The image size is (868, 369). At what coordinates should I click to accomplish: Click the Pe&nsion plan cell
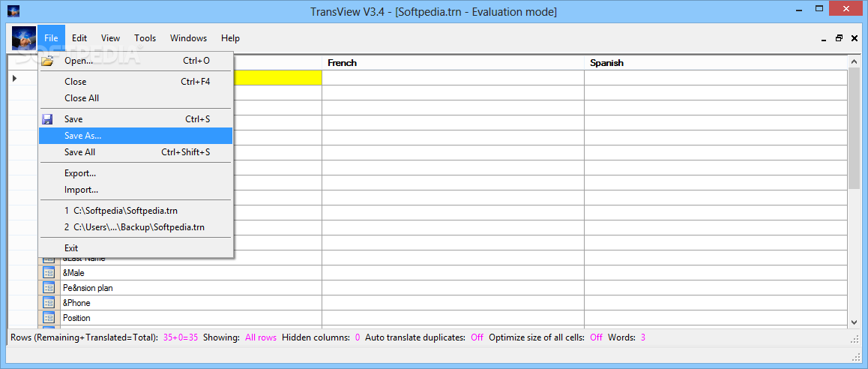[x=190, y=288]
